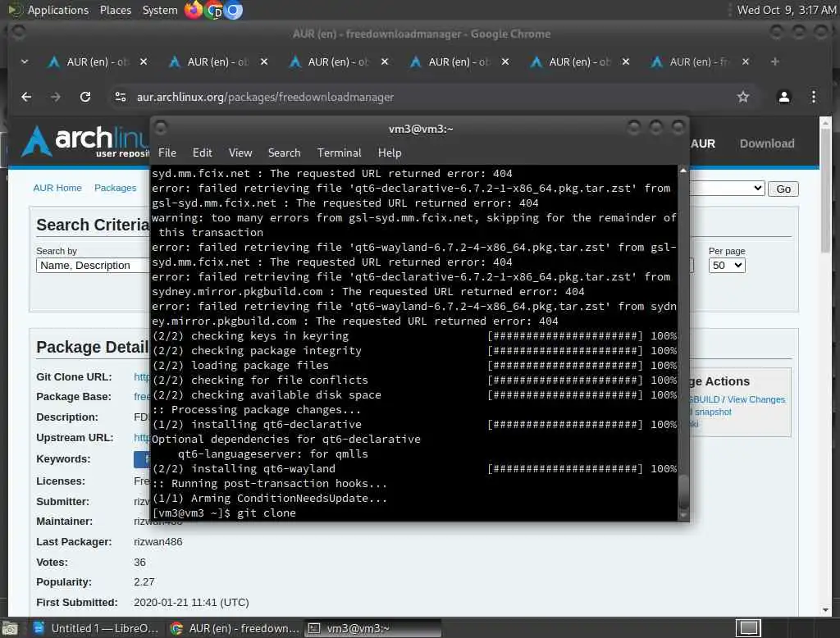This screenshot has width=840, height=638.
Task: Click First Submitted date 2020-01-21
Action: coord(191,602)
